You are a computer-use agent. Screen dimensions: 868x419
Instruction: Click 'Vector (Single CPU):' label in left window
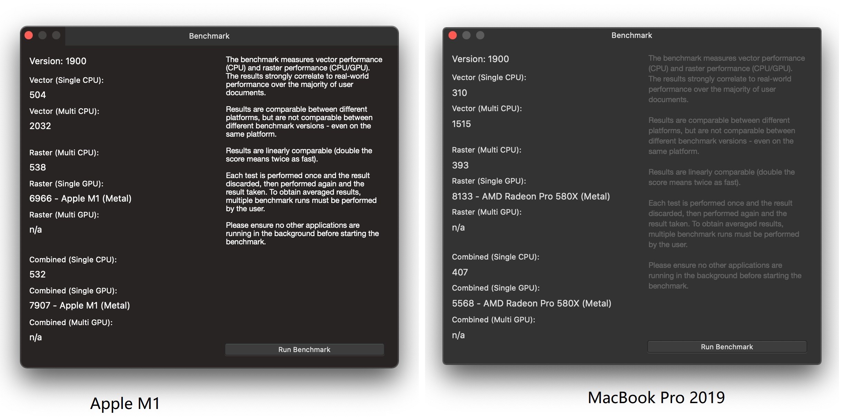coord(66,80)
